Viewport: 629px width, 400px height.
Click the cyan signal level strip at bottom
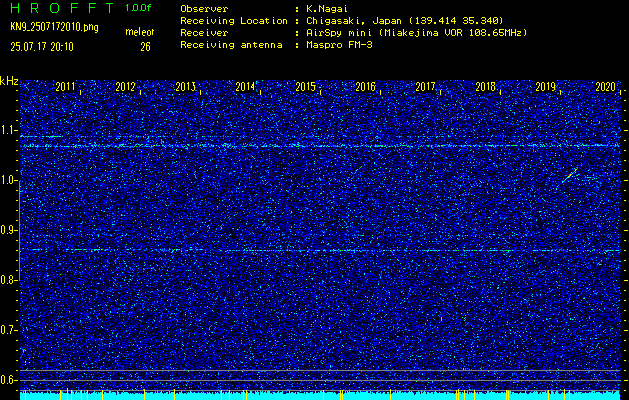tap(320, 396)
